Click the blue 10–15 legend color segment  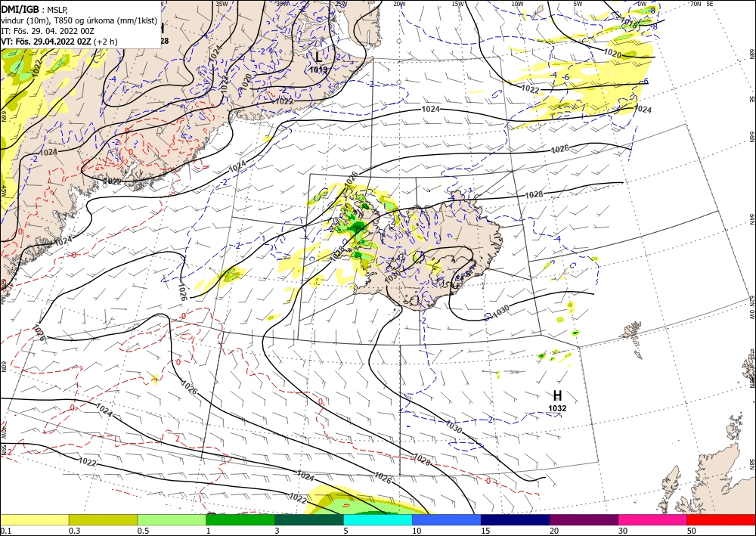click(447, 519)
